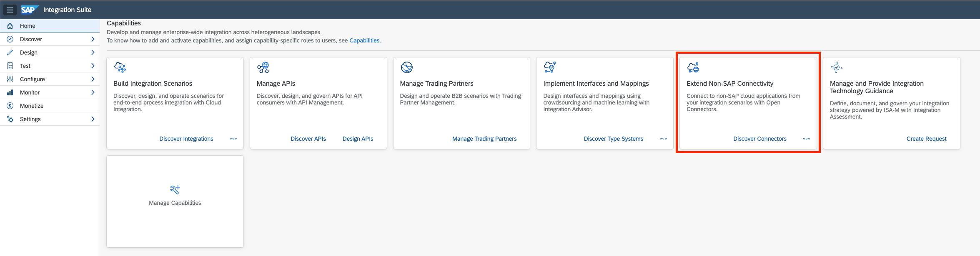980x256 pixels.
Task: Click the Discover Type Systems link
Action: click(x=614, y=139)
